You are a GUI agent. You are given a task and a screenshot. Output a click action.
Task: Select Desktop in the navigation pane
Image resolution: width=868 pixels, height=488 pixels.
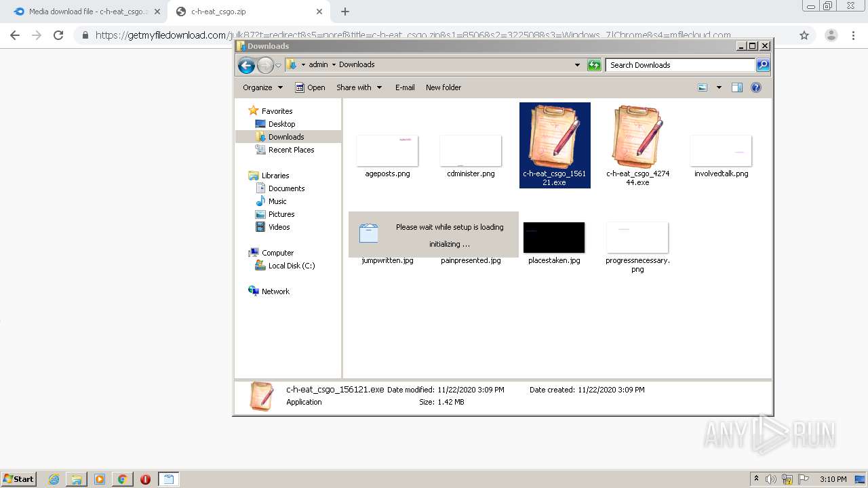[275, 124]
